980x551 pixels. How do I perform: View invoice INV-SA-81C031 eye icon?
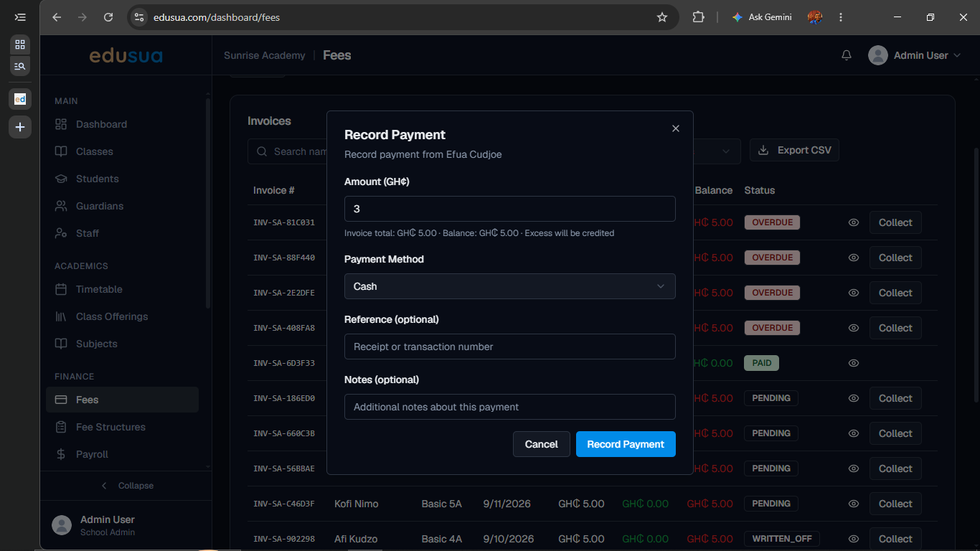[x=854, y=222]
